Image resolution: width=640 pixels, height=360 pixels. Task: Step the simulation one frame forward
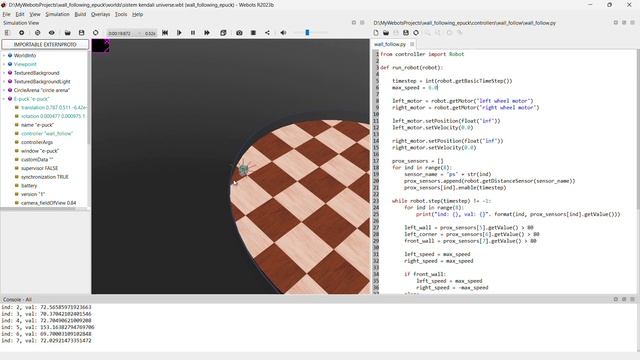[x=179, y=33]
